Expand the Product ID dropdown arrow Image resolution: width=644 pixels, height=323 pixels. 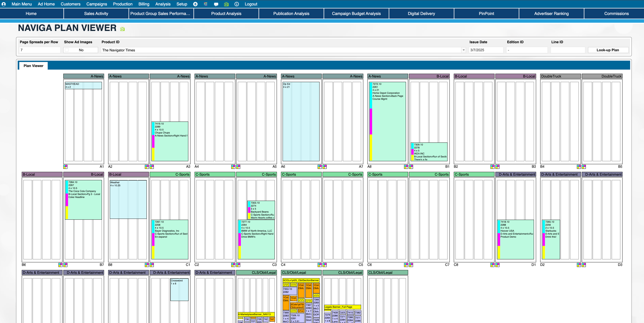tap(463, 50)
